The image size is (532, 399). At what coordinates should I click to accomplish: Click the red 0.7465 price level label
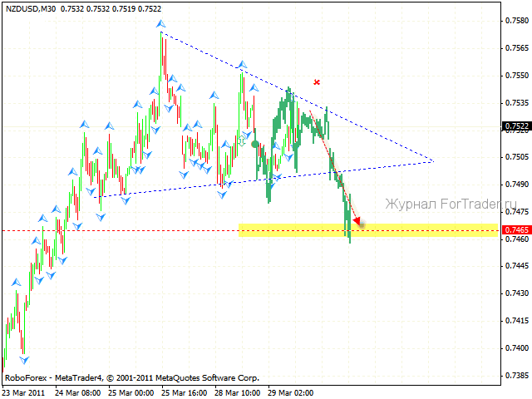(x=515, y=229)
